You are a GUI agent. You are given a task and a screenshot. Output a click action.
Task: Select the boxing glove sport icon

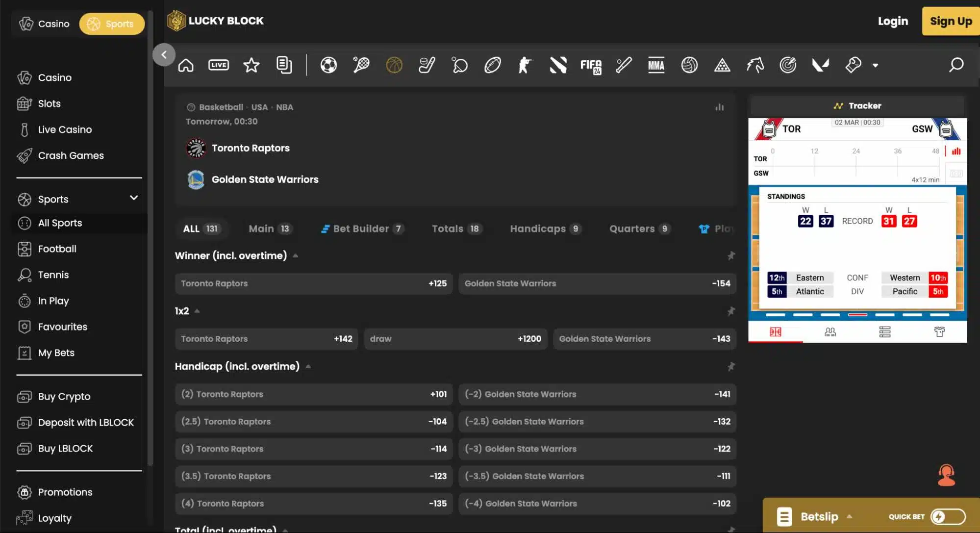[854, 65]
